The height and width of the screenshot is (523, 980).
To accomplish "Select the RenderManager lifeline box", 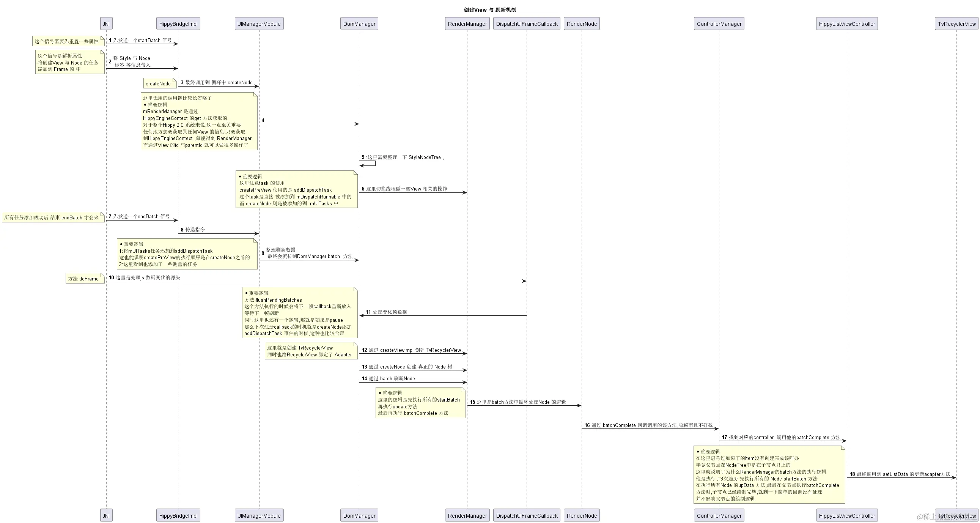I will coord(467,24).
